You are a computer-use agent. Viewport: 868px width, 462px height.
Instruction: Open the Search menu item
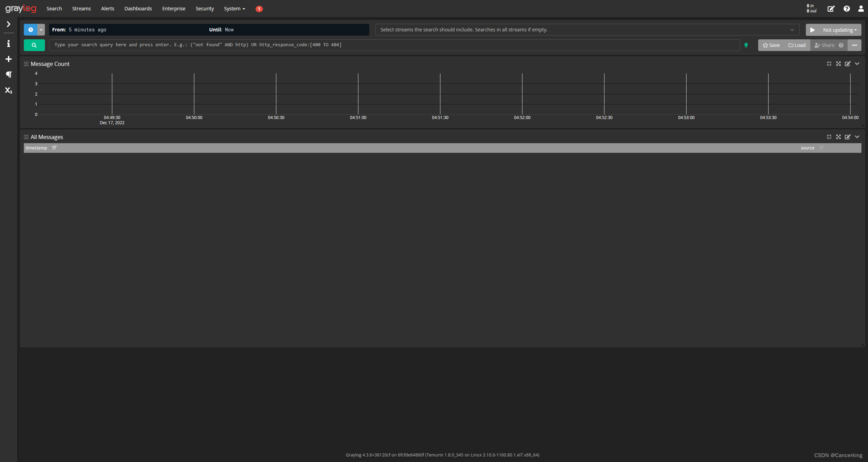[54, 9]
